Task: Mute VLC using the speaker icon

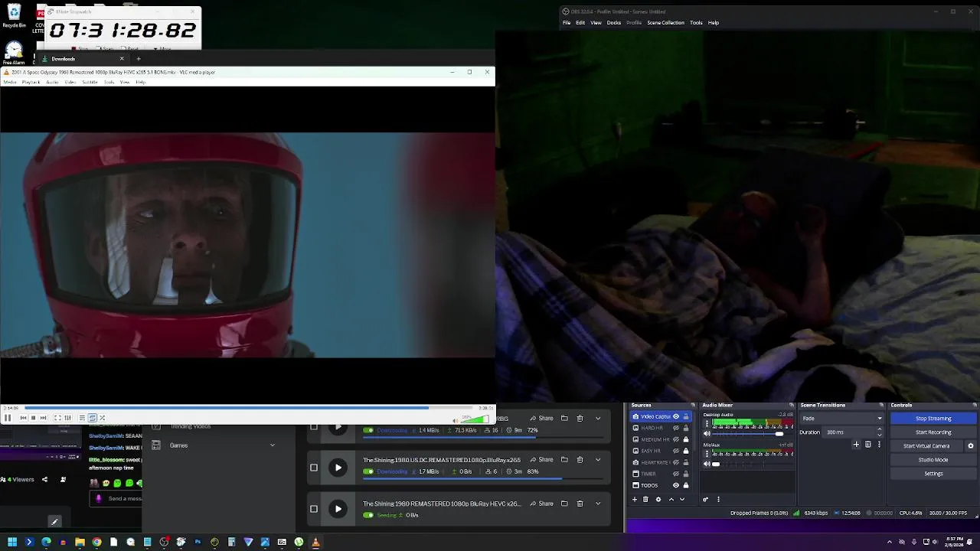Action: tap(456, 419)
